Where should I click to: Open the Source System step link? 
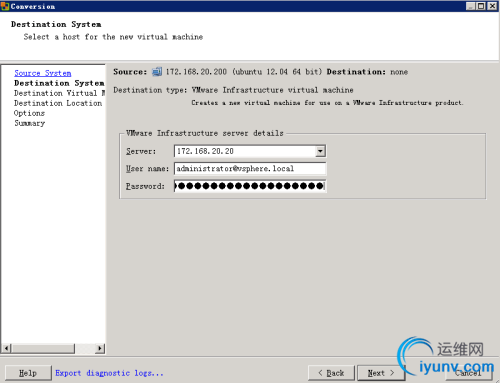click(x=43, y=73)
